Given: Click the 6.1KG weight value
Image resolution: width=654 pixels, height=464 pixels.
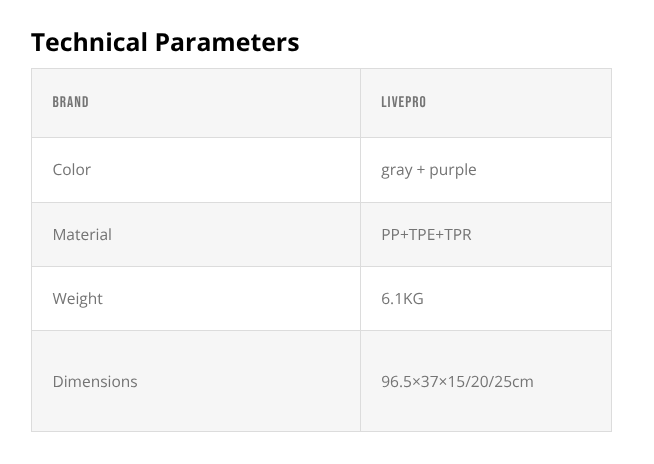Looking at the screenshot, I should pyautogui.click(x=402, y=299).
